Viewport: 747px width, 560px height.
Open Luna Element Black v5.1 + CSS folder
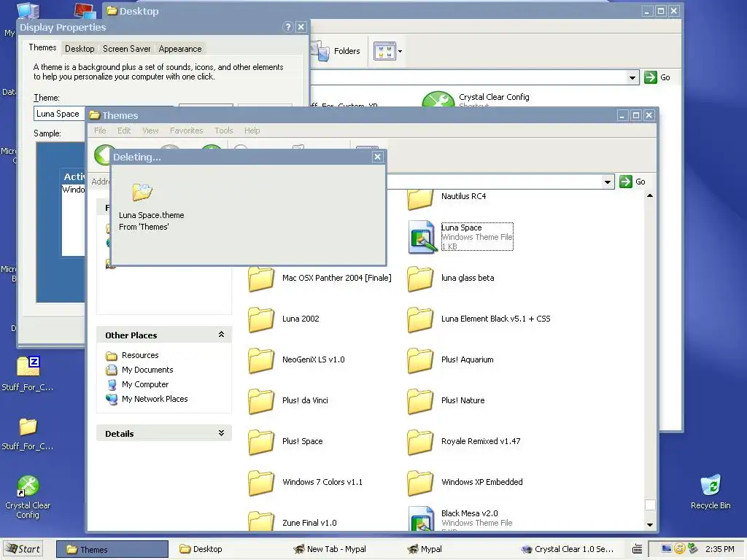(x=479, y=319)
